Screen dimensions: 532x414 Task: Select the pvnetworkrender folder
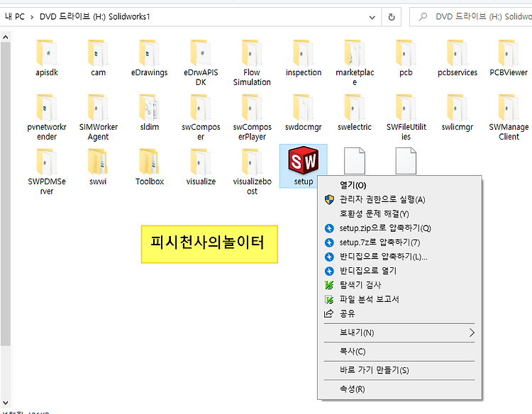coord(47,117)
